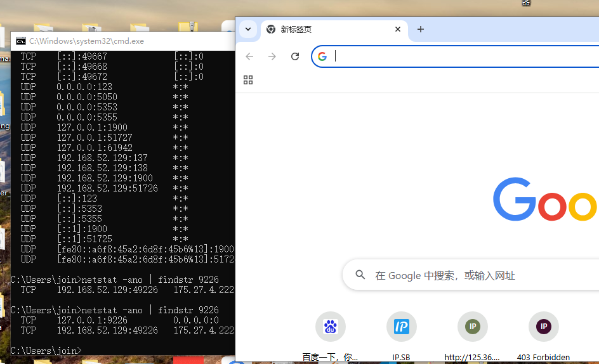This screenshot has height=364, width=599.
Task: Go forward with Chrome's forward arrow
Action: coord(272,56)
